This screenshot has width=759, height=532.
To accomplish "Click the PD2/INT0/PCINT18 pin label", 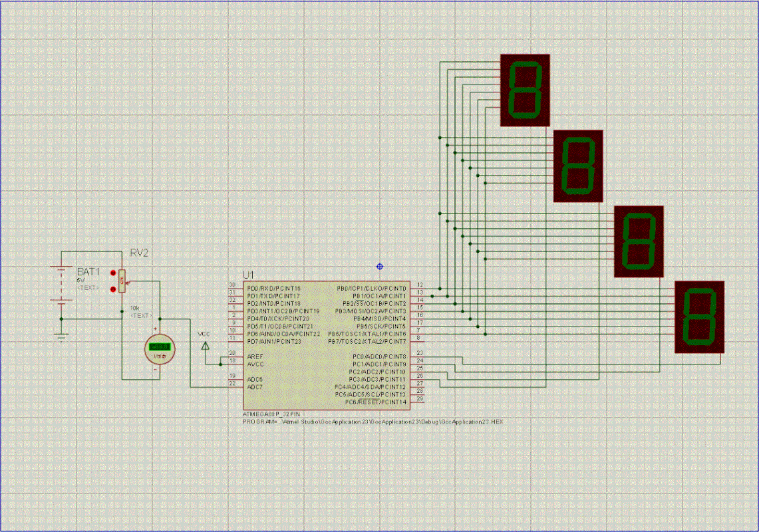I will tap(273, 303).
